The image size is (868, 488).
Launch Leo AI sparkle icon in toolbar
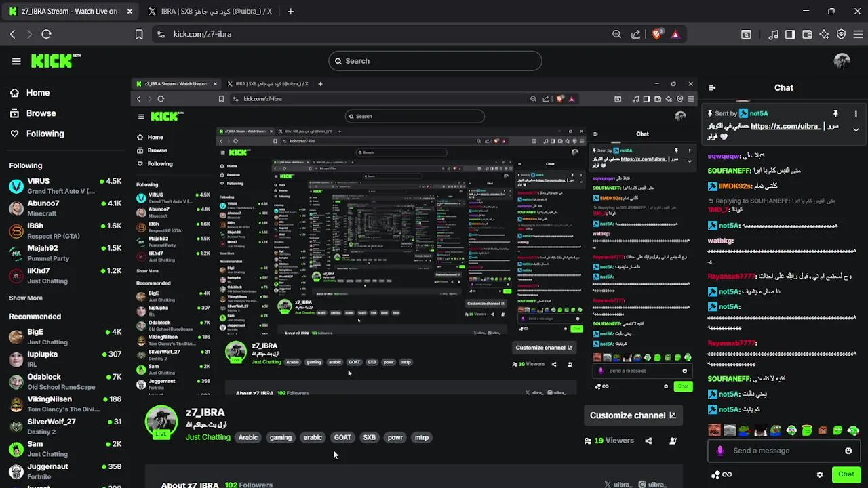pyautogui.click(x=825, y=34)
